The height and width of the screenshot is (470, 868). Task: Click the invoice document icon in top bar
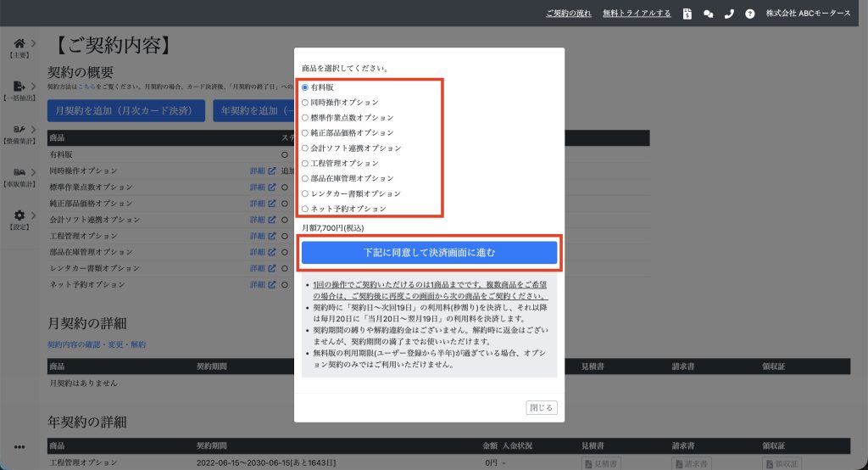[687, 14]
